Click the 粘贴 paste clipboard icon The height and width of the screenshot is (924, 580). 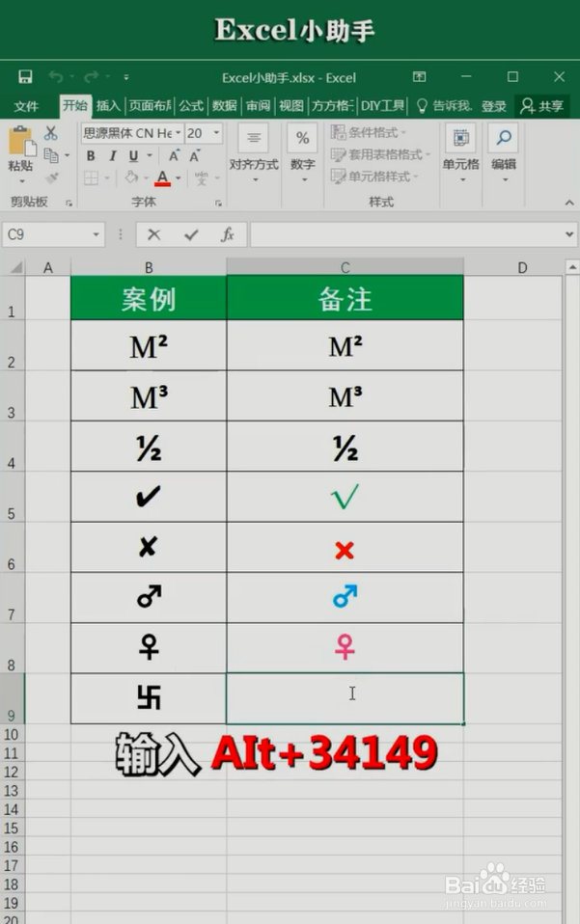pyautogui.click(x=21, y=142)
